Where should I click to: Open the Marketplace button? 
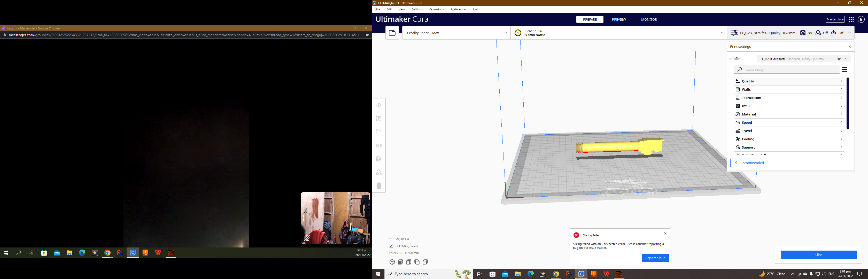pos(835,20)
